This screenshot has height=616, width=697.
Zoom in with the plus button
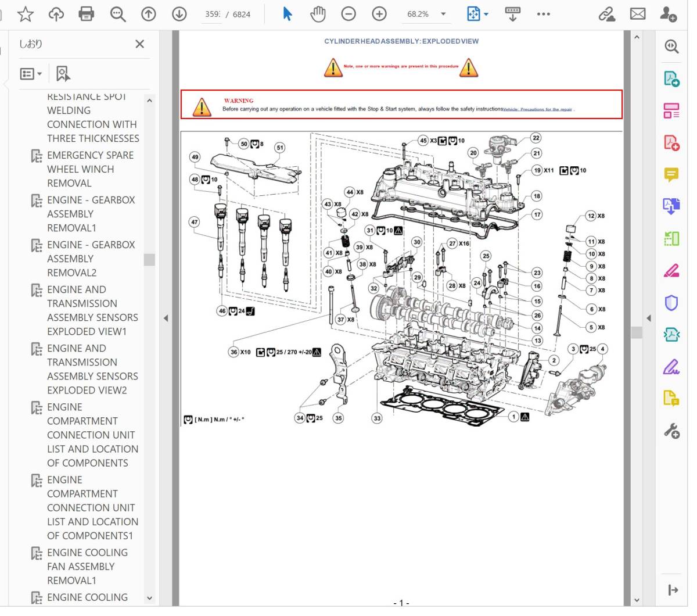coord(379,14)
